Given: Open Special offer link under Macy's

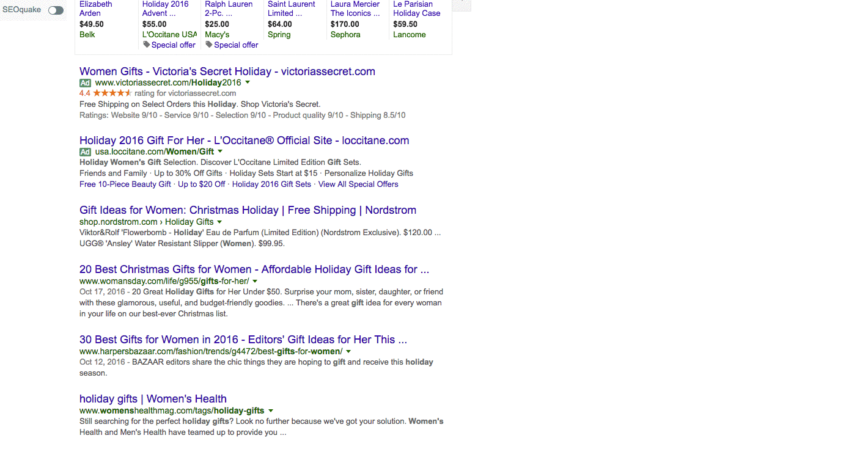Looking at the screenshot, I should click(x=236, y=45).
